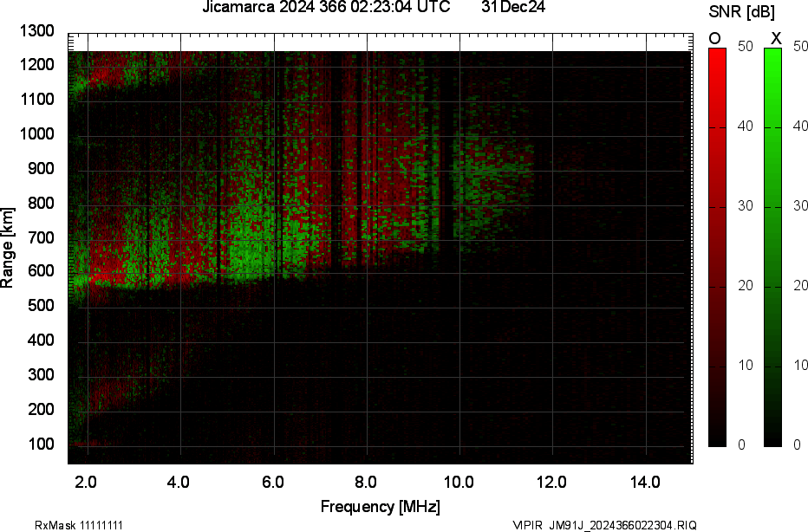Click the 600 range tick label
Viewport: 808px width, 532px height.
tap(41, 271)
